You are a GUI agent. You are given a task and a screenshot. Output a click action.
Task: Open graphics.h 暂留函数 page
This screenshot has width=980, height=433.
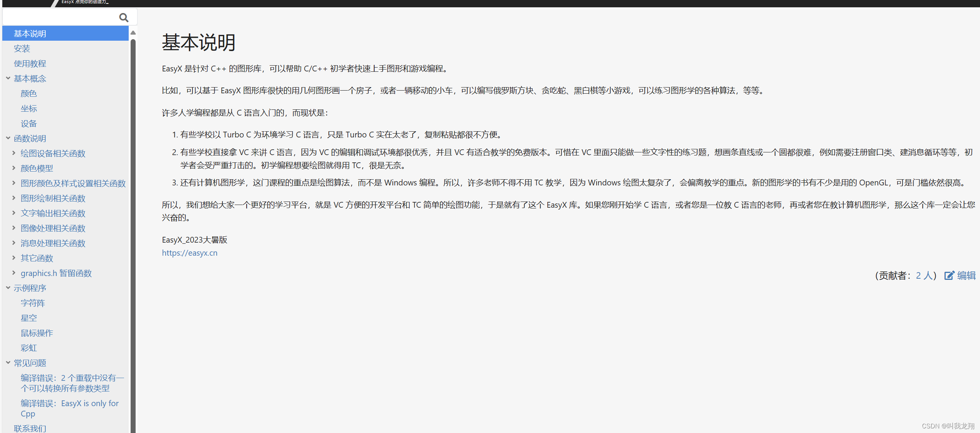(56, 273)
